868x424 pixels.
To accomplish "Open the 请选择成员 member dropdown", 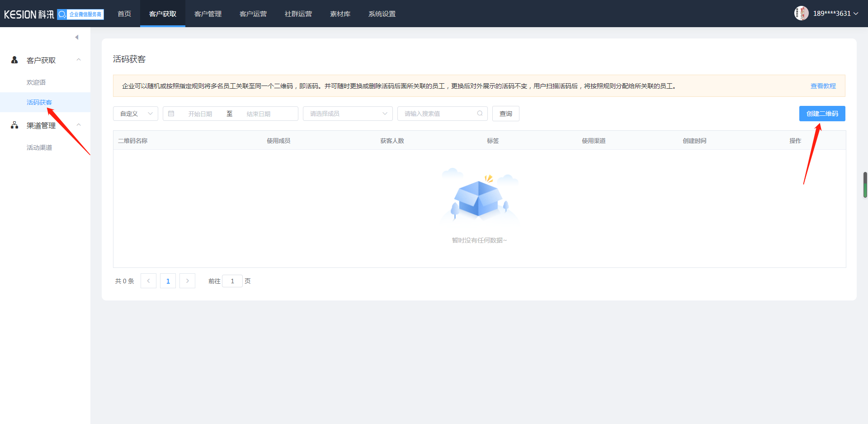I will (x=348, y=114).
